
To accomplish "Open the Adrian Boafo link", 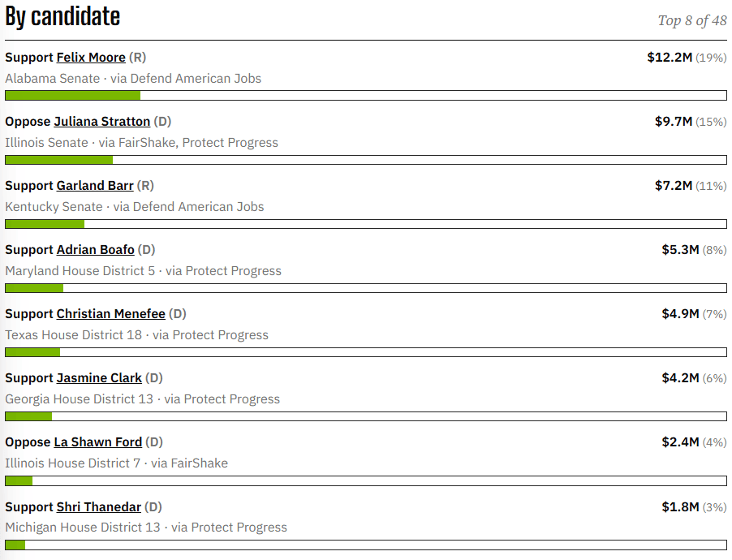I will pos(95,250).
